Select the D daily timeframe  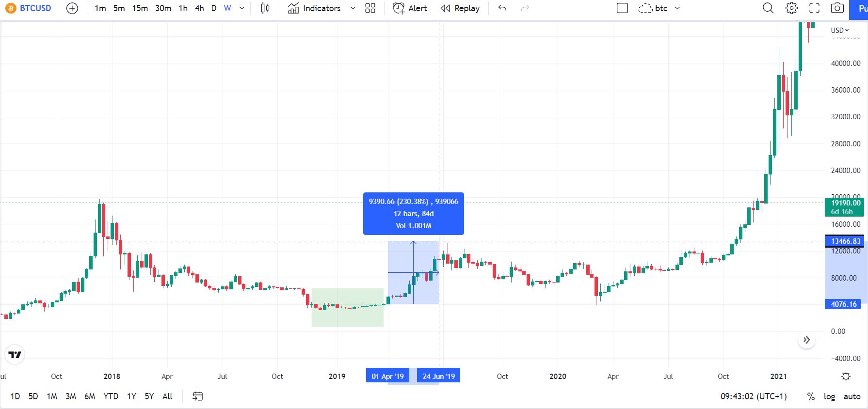pos(214,8)
